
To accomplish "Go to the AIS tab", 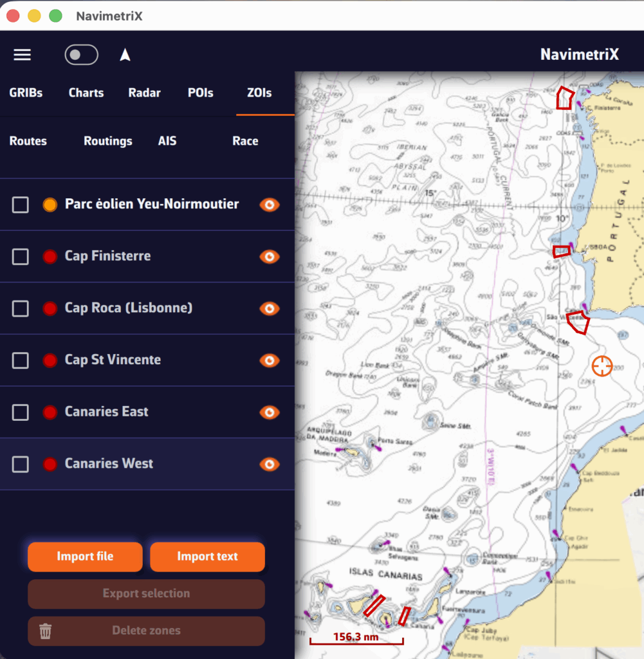I will pos(167,141).
